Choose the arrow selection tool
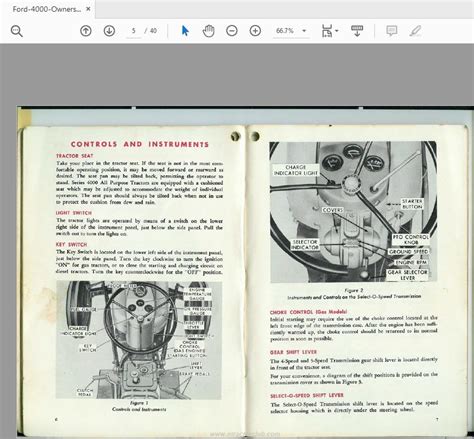Image resolution: width=474 pixels, height=439 pixels. pos(185,31)
